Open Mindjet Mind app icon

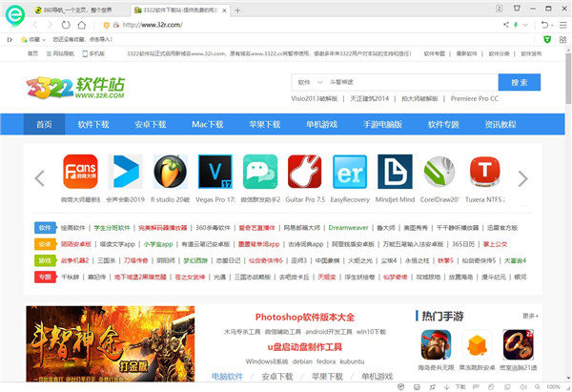[x=395, y=171]
